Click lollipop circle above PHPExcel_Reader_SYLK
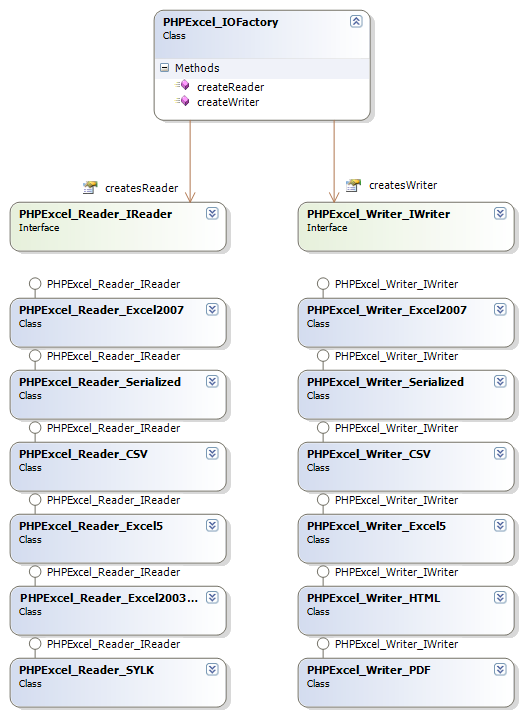523x716 pixels. pos(35,644)
